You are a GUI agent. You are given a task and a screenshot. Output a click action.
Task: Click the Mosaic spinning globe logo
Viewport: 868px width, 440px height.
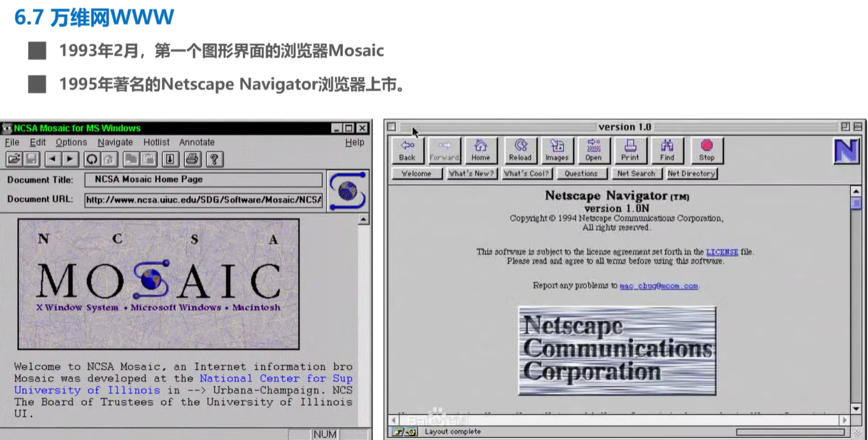click(x=347, y=190)
